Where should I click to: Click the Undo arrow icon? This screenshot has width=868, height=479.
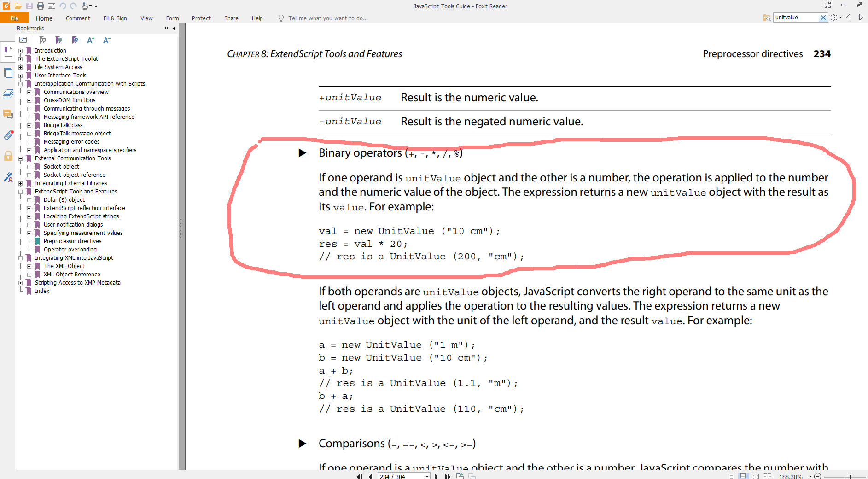pos(63,6)
